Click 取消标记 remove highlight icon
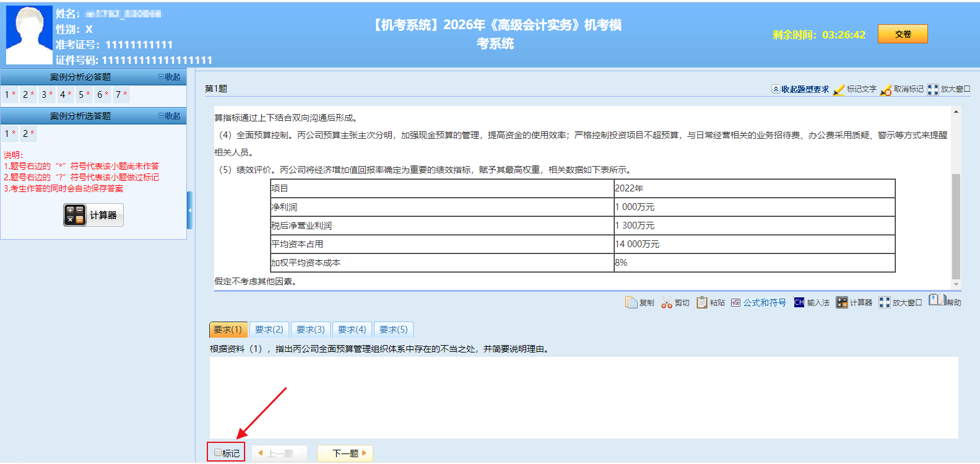 pyautogui.click(x=886, y=90)
